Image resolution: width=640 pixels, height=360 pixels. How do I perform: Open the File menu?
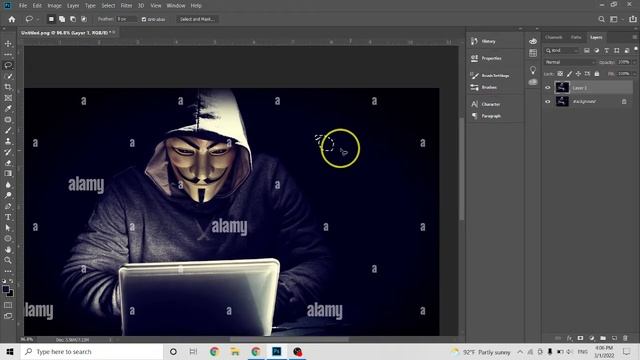coord(23,6)
